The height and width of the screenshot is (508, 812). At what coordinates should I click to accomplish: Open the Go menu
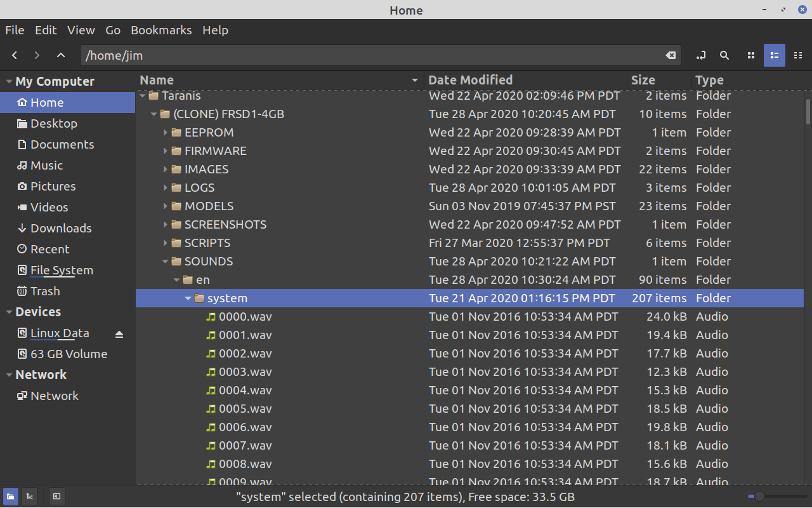tap(113, 30)
